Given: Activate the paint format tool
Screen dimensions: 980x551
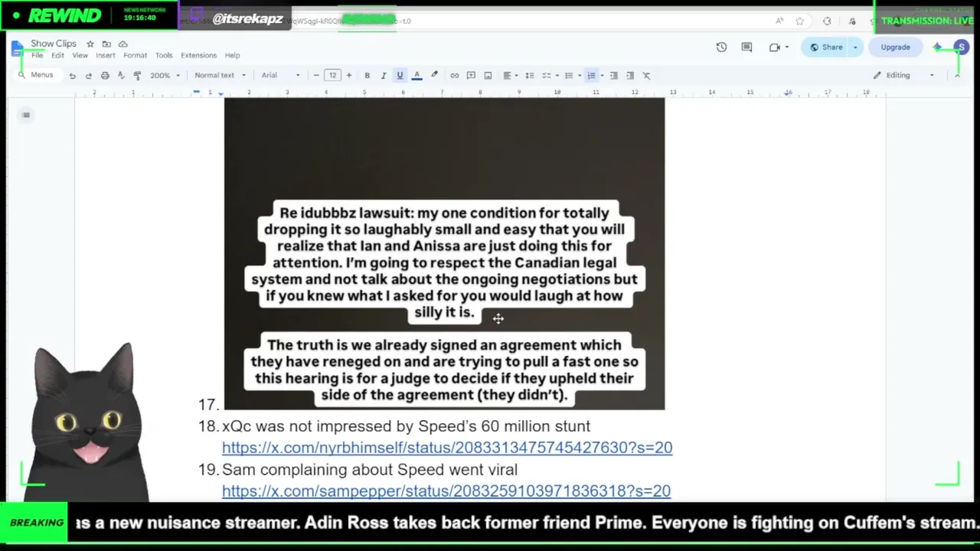Looking at the screenshot, I should coord(137,75).
